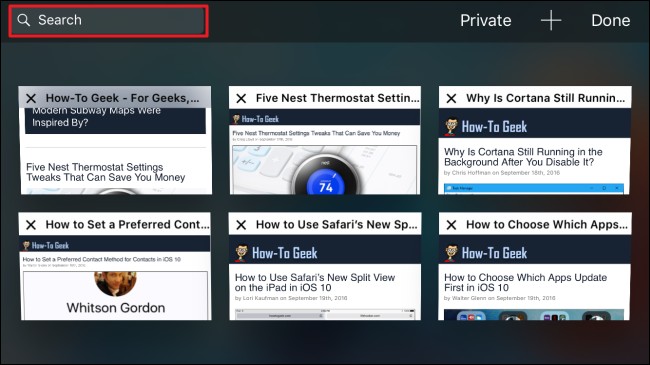The height and width of the screenshot is (365, 650).
Task: Click 'by Walter Glenn' byline text
Action: point(500,298)
